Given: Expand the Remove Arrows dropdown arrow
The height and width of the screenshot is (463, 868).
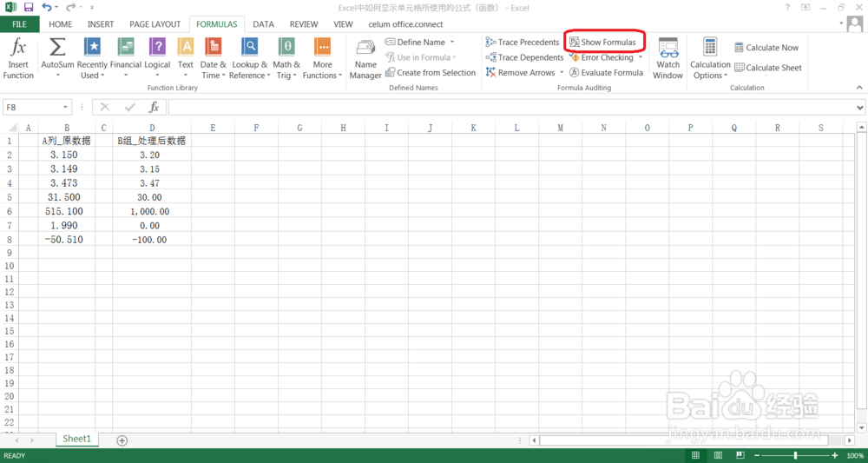Looking at the screenshot, I should pos(562,73).
